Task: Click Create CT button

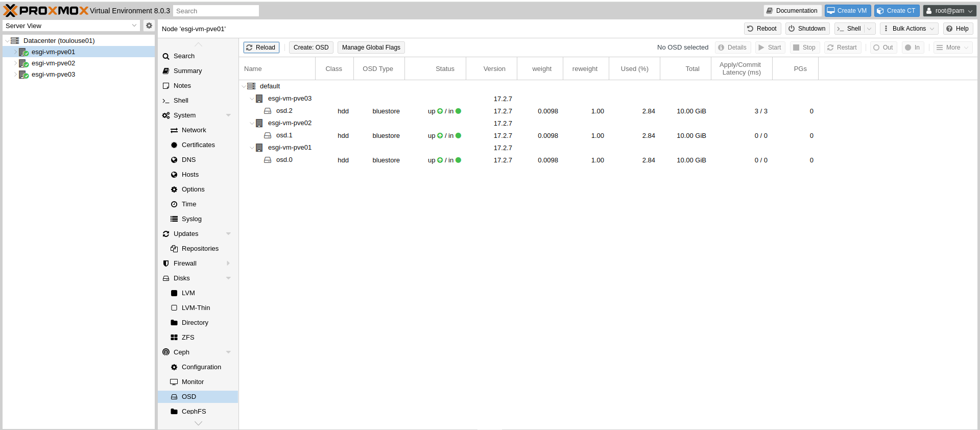Action: pos(896,11)
